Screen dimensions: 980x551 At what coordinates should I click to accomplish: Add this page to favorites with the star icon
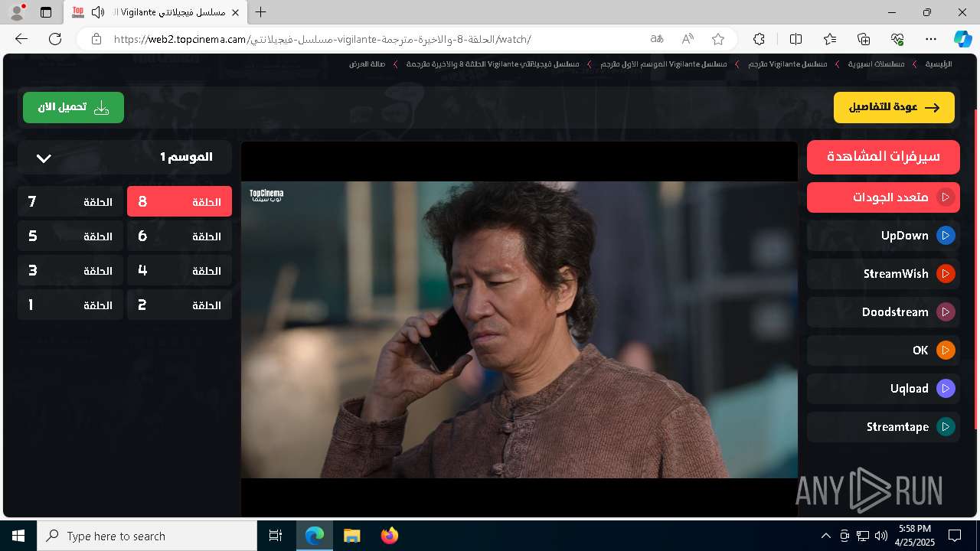click(x=718, y=39)
